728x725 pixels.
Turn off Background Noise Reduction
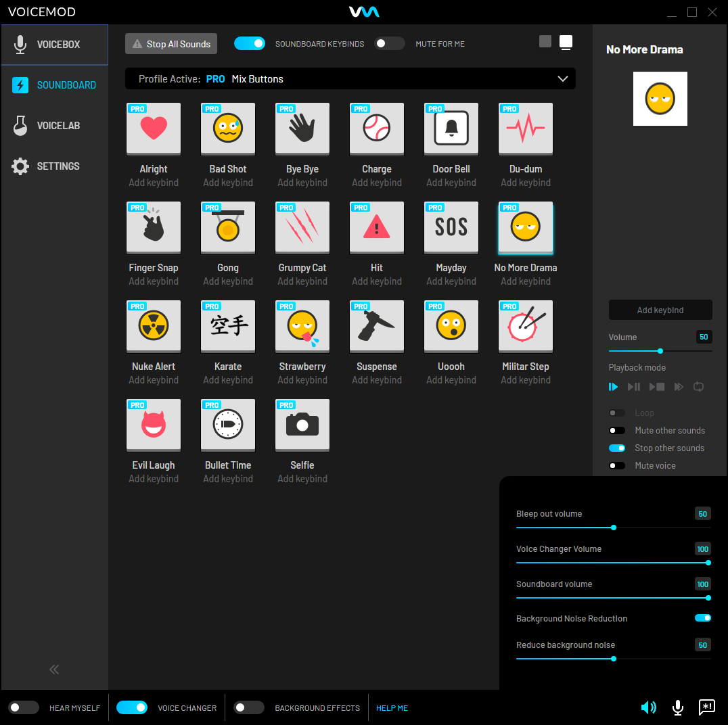click(x=702, y=617)
